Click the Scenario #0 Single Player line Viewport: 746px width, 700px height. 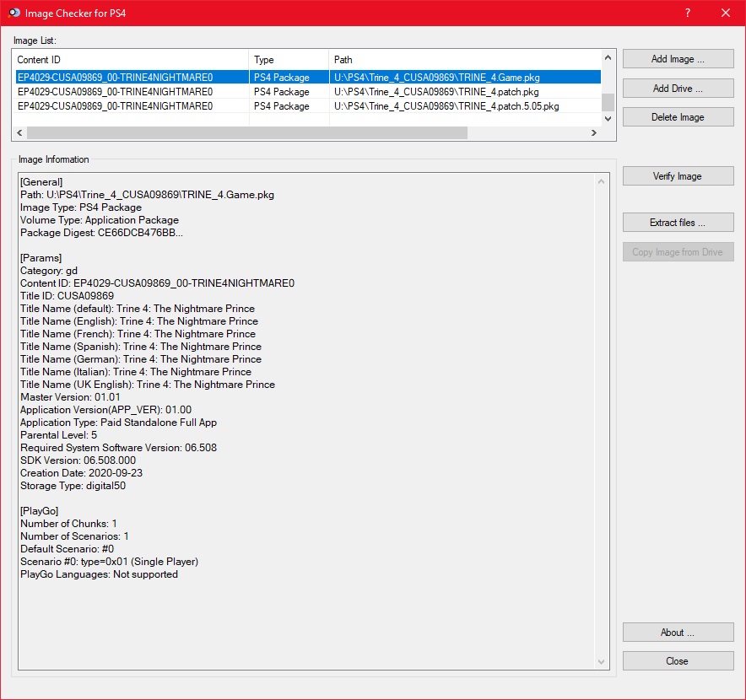pos(109,562)
